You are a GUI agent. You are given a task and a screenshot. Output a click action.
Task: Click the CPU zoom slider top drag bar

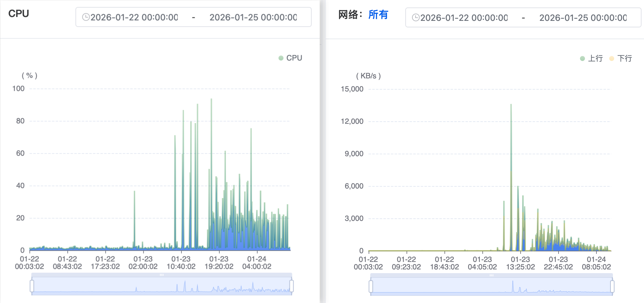click(162, 275)
